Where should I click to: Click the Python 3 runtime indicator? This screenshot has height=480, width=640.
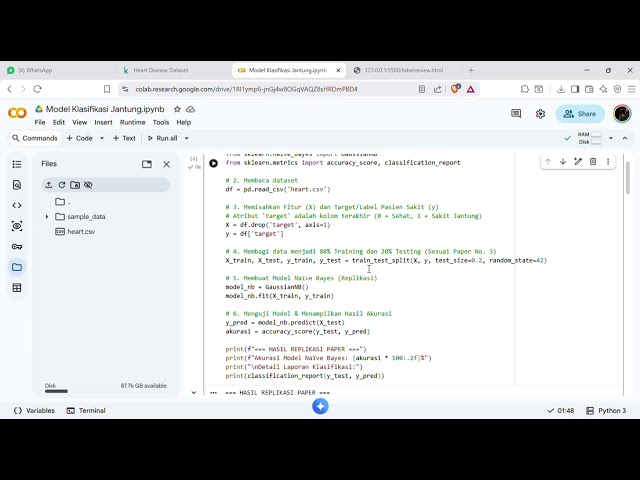[x=606, y=411]
